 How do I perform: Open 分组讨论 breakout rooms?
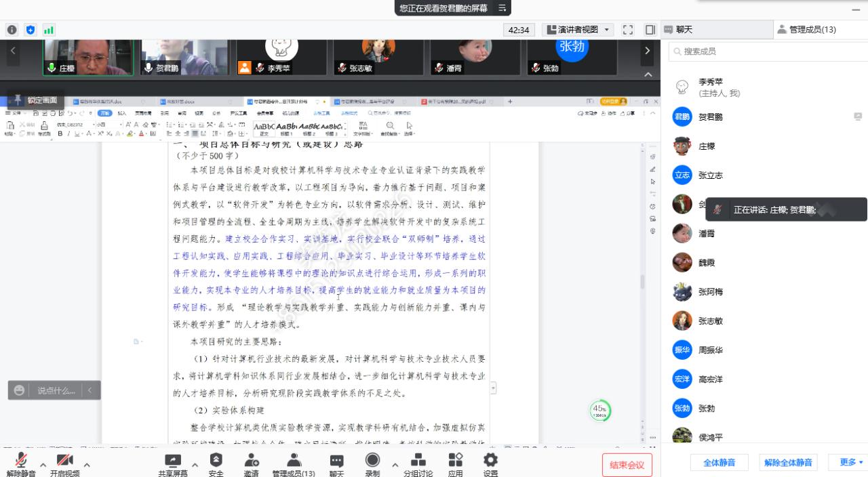pos(418,465)
